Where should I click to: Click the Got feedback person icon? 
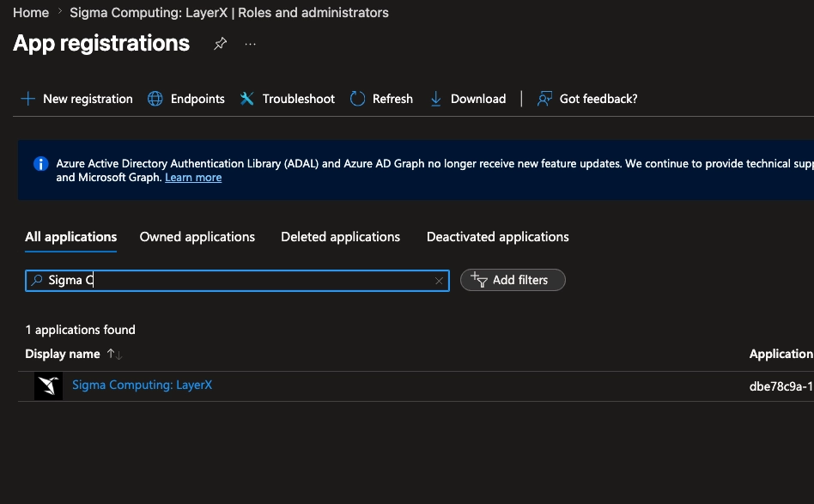click(x=544, y=99)
